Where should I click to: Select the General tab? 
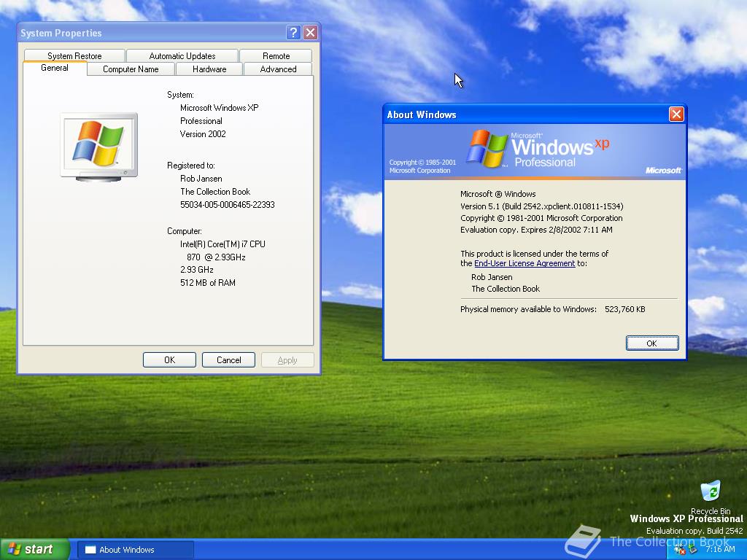(x=55, y=68)
